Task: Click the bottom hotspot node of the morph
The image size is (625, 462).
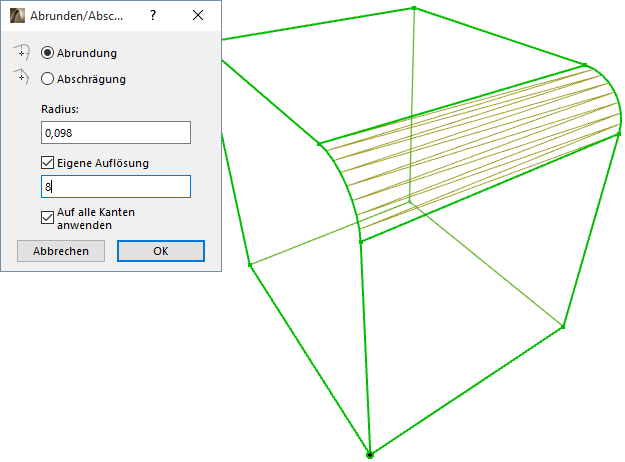Action: [x=370, y=455]
